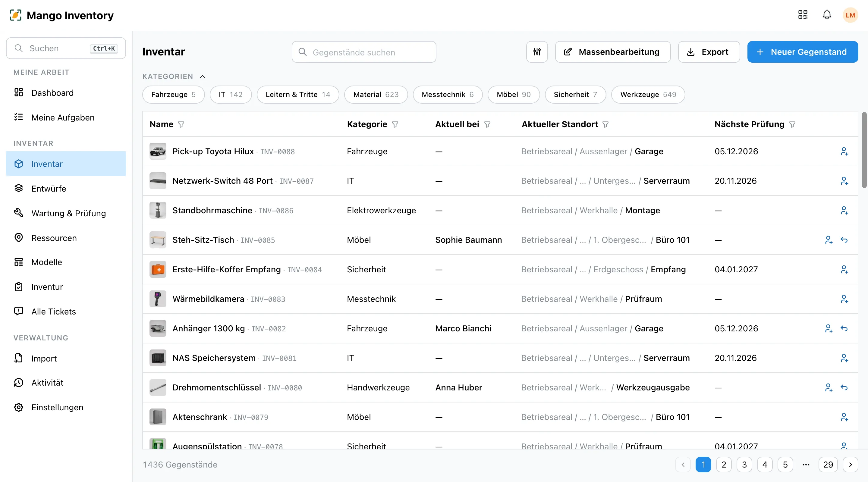Click the Export button

[709, 52]
